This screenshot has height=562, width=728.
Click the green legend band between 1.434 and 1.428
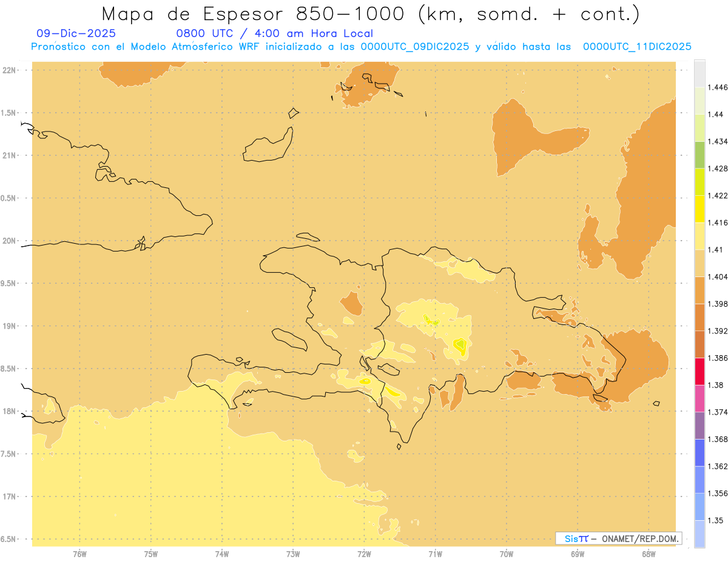[x=699, y=155]
